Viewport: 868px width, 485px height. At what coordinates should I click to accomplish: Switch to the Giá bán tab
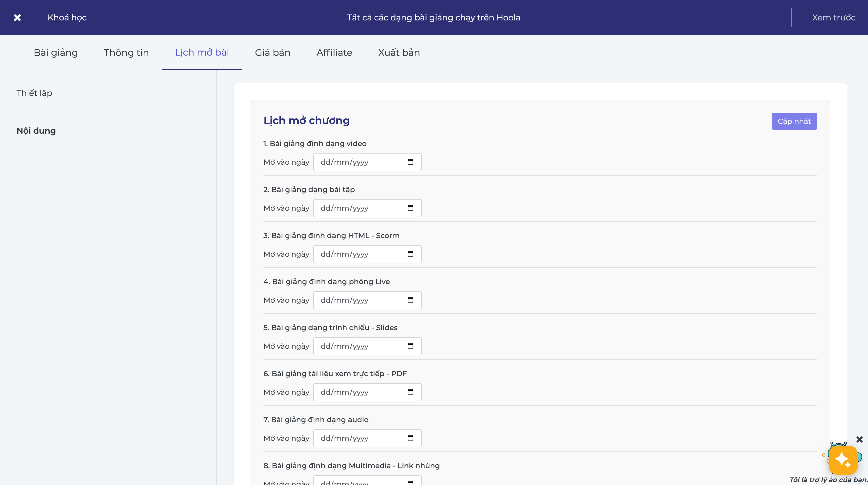pyautogui.click(x=273, y=53)
